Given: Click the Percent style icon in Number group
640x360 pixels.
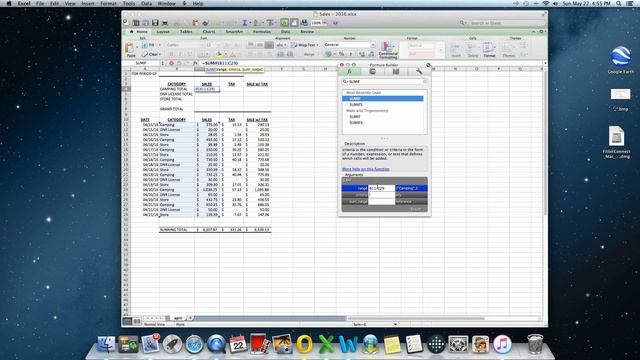Looking at the screenshot, I should click(x=341, y=54).
